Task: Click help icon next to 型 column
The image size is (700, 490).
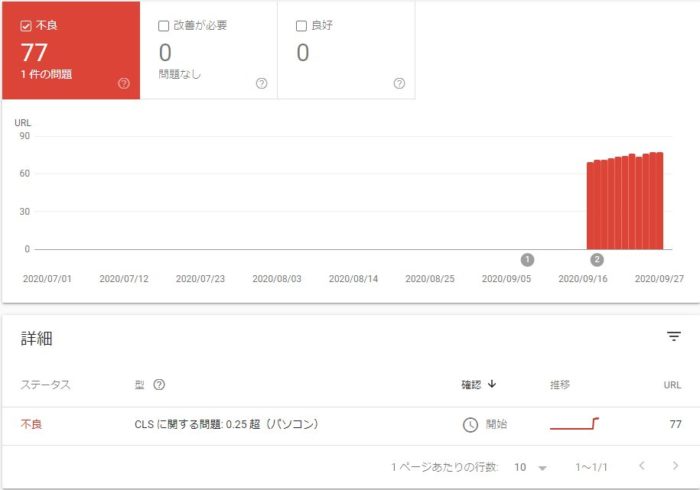Action: click(159, 385)
